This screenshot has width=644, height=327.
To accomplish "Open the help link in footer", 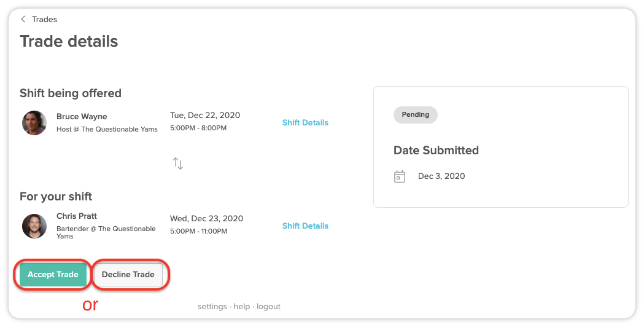I will pos(241,307).
